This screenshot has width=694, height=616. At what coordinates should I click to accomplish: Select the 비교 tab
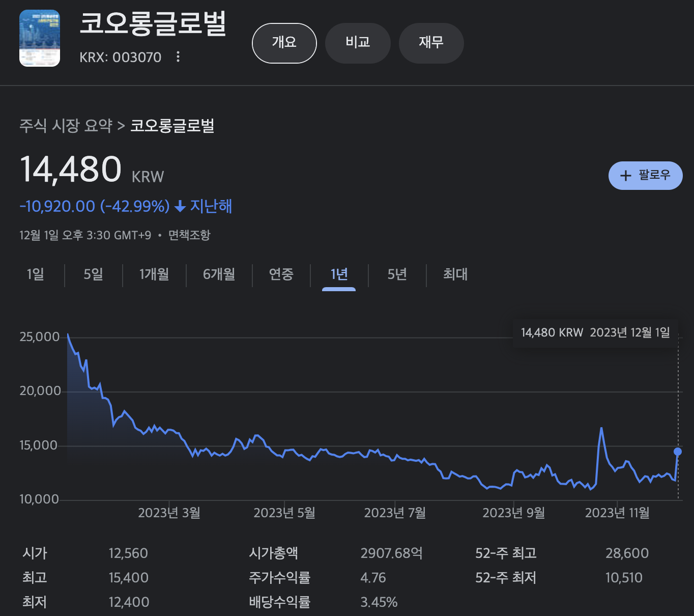coord(358,43)
